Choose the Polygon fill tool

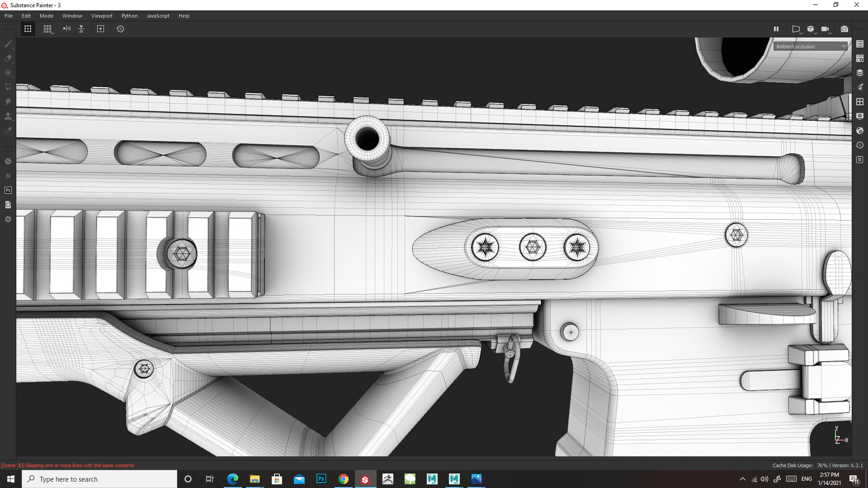(x=8, y=87)
